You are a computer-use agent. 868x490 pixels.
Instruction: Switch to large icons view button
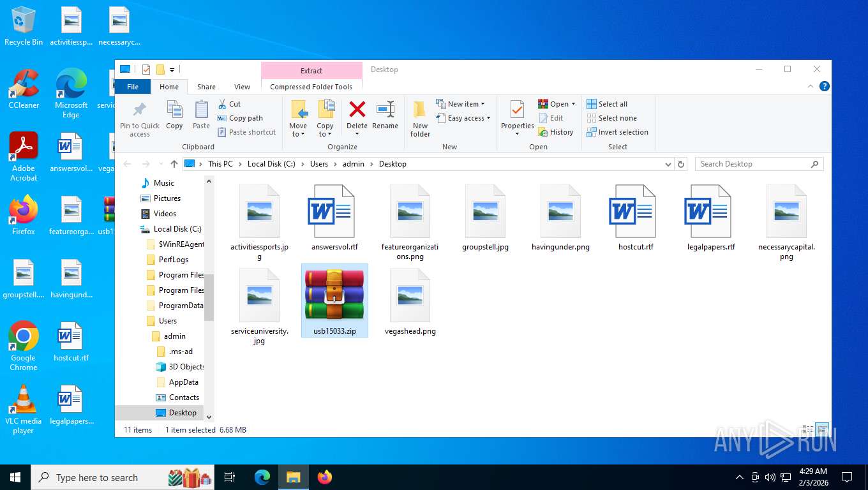coord(823,429)
